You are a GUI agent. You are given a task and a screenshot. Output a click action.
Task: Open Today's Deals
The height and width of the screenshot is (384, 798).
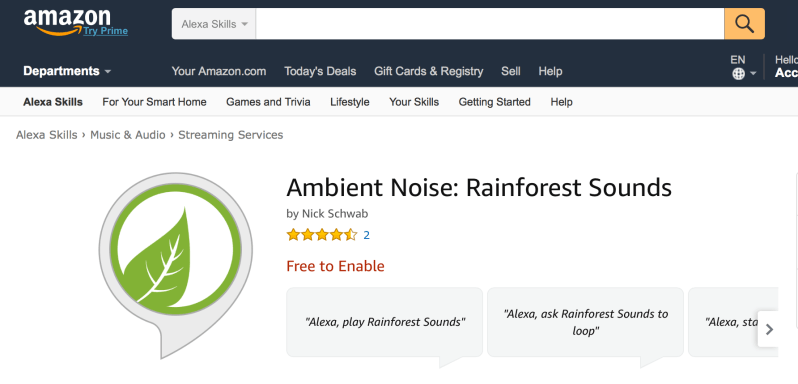320,71
